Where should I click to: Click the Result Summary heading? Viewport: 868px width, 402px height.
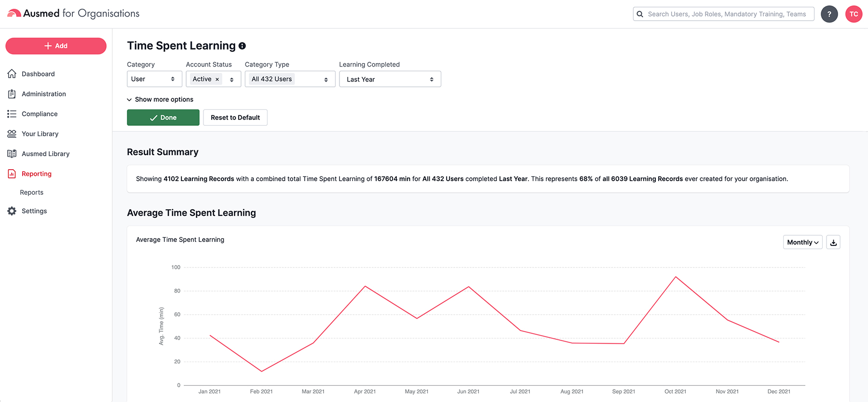(163, 152)
